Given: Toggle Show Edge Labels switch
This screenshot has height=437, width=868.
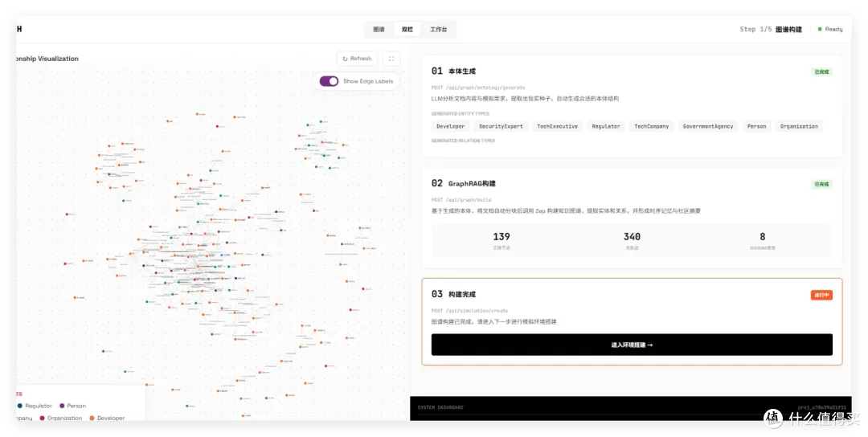Looking at the screenshot, I should point(329,81).
